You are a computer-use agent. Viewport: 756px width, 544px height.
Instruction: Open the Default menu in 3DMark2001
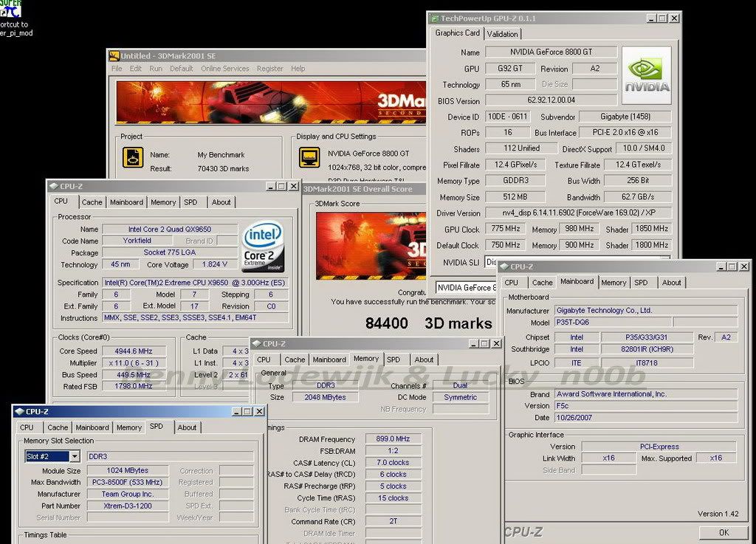point(182,69)
